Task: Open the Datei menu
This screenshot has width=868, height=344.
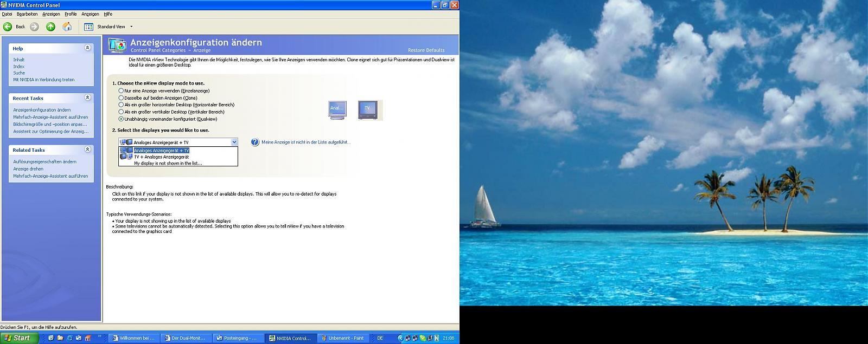Action: 7,14
